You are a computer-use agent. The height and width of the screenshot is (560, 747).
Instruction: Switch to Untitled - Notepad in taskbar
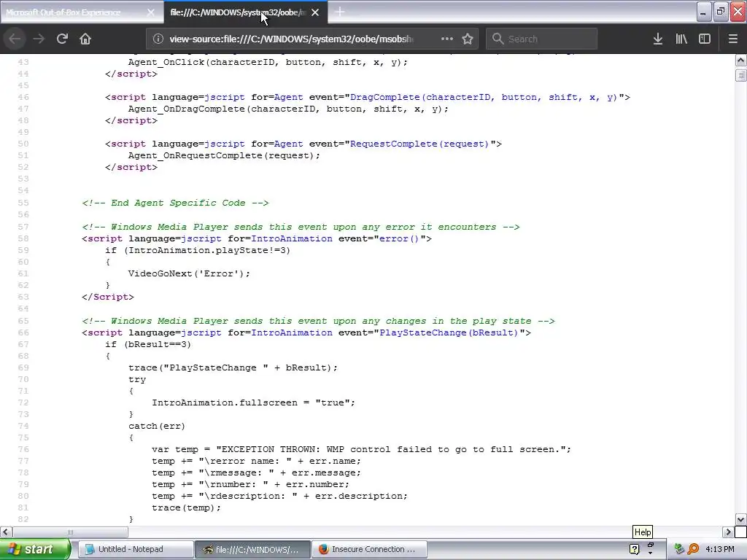click(136, 549)
